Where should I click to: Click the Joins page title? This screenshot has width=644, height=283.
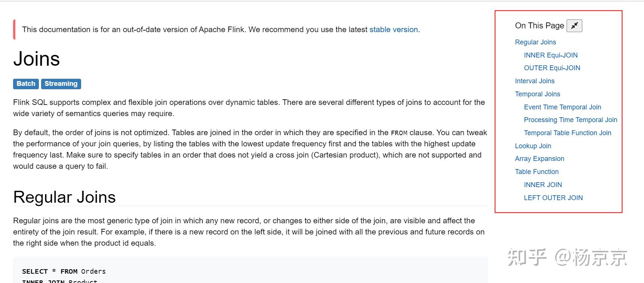37,59
